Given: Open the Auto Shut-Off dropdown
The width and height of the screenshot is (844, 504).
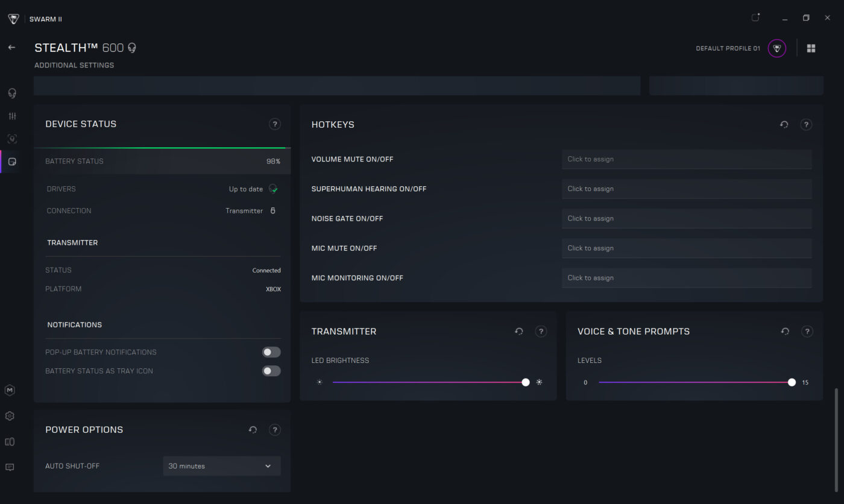Looking at the screenshot, I should click(x=222, y=466).
